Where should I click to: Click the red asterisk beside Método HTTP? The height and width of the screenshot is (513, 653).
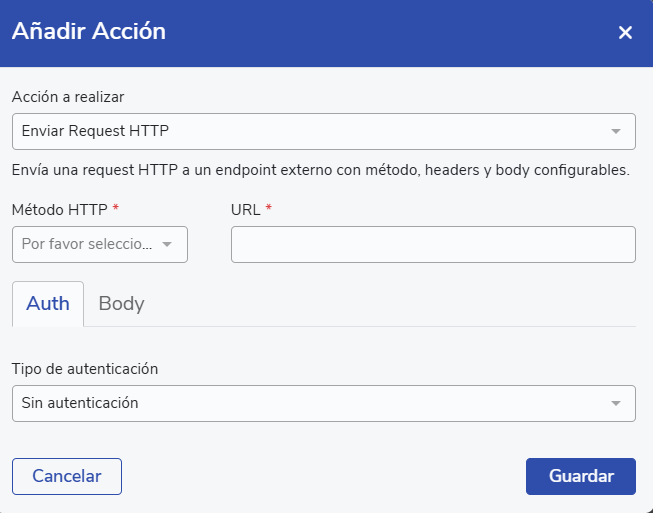pos(116,208)
